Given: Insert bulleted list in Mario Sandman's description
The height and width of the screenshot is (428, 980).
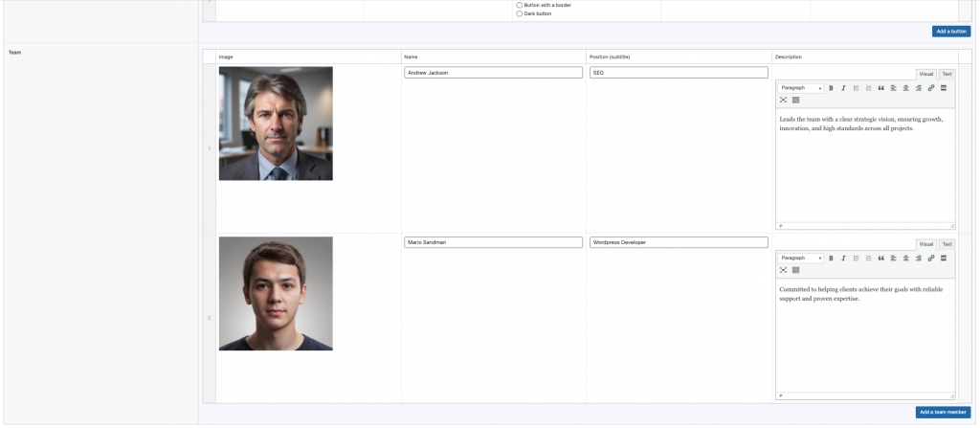Looking at the screenshot, I should pyautogui.click(x=857, y=258).
